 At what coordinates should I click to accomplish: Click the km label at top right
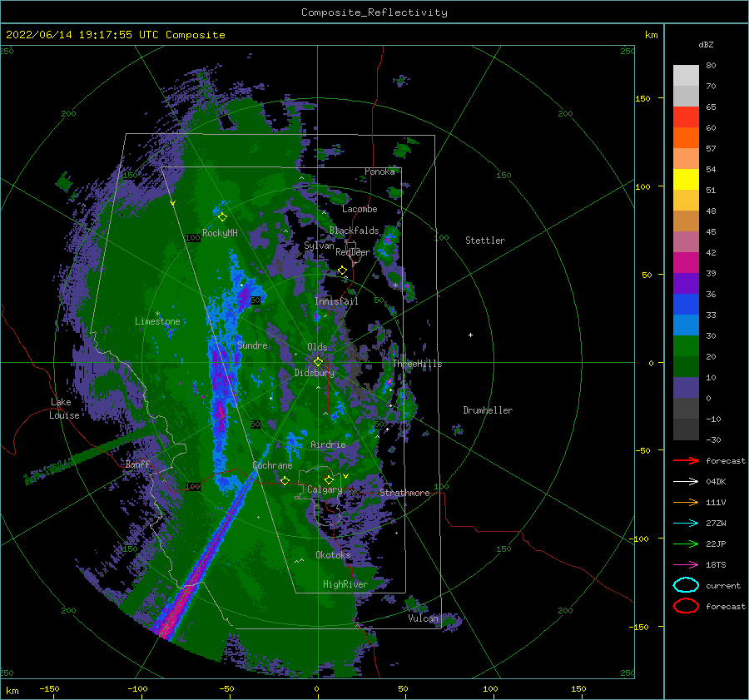(x=651, y=35)
